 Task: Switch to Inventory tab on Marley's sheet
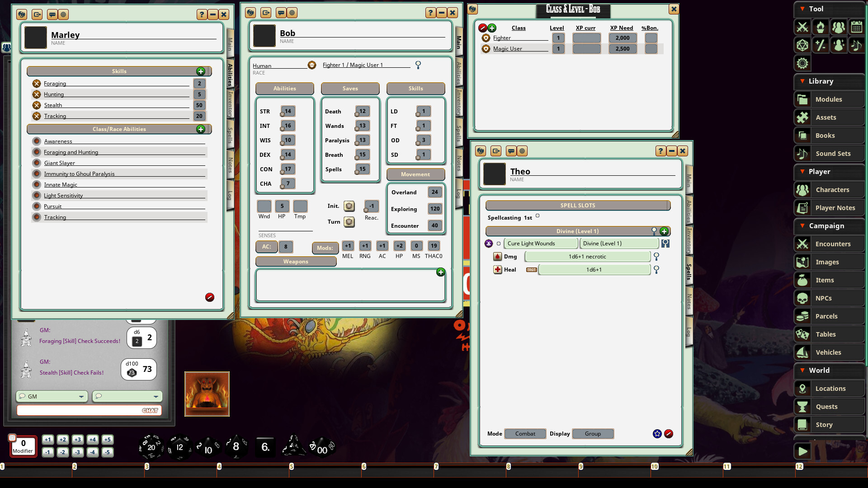coord(230,104)
